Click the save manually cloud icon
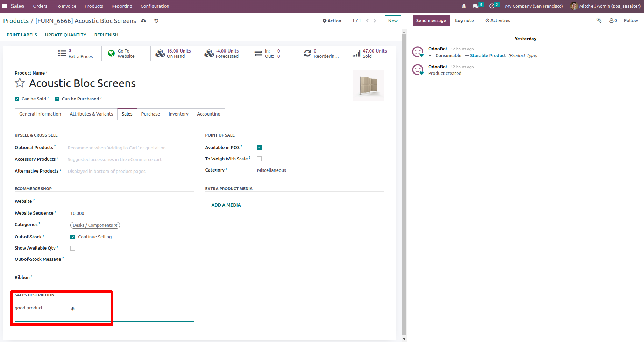The height and width of the screenshot is (342, 644). click(143, 21)
